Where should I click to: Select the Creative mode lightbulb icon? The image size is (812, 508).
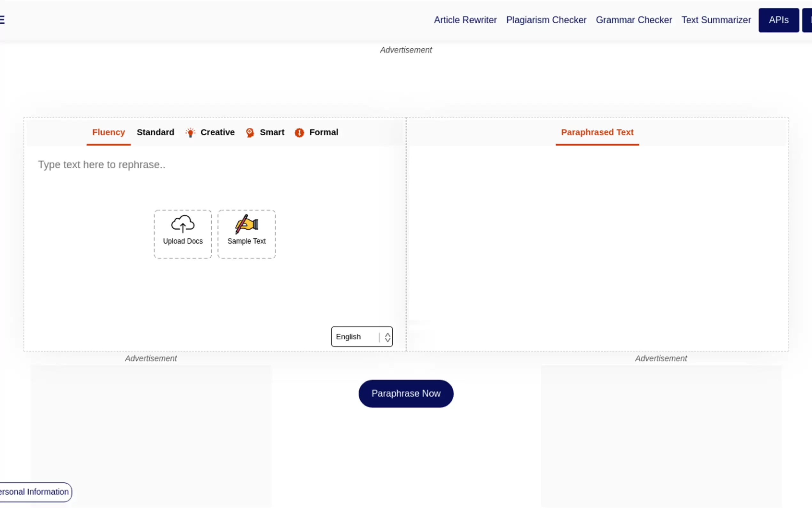click(x=190, y=132)
